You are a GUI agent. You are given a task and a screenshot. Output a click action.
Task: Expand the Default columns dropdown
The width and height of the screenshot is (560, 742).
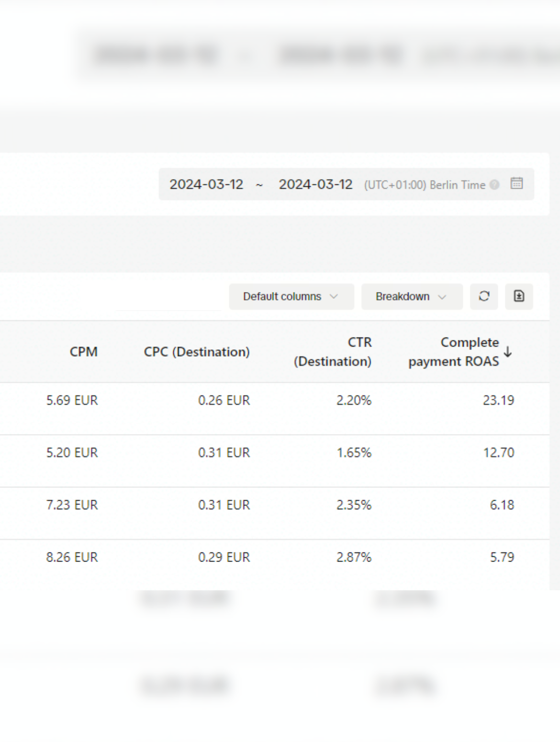click(x=291, y=296)
